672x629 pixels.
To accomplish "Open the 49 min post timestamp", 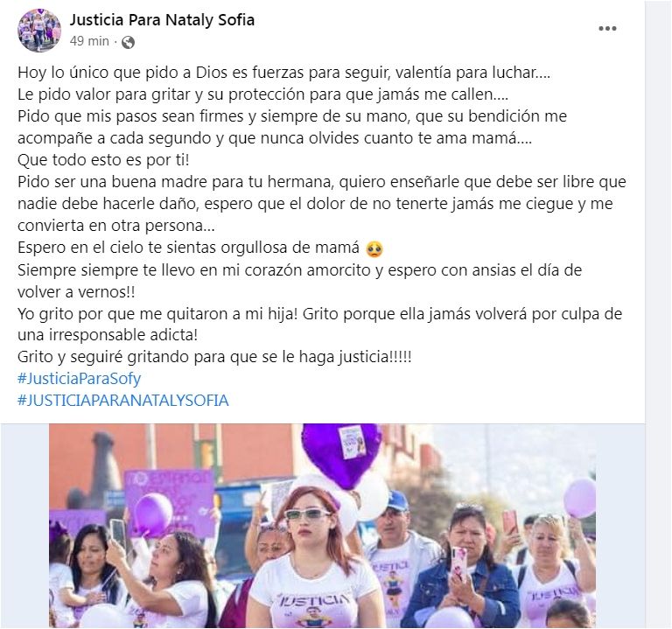I will 89,41.
